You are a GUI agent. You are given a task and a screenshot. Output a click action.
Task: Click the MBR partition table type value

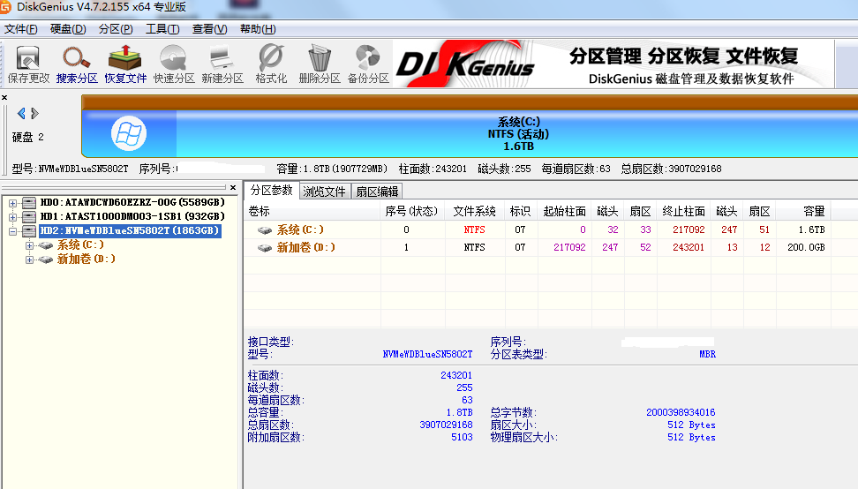[x=707, y=354]
